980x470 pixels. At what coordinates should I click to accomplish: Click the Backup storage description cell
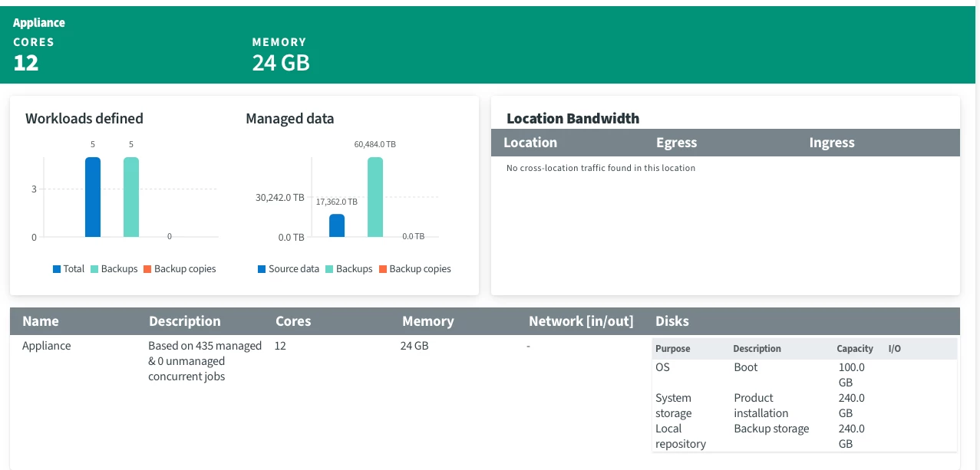tap(771, 429)
